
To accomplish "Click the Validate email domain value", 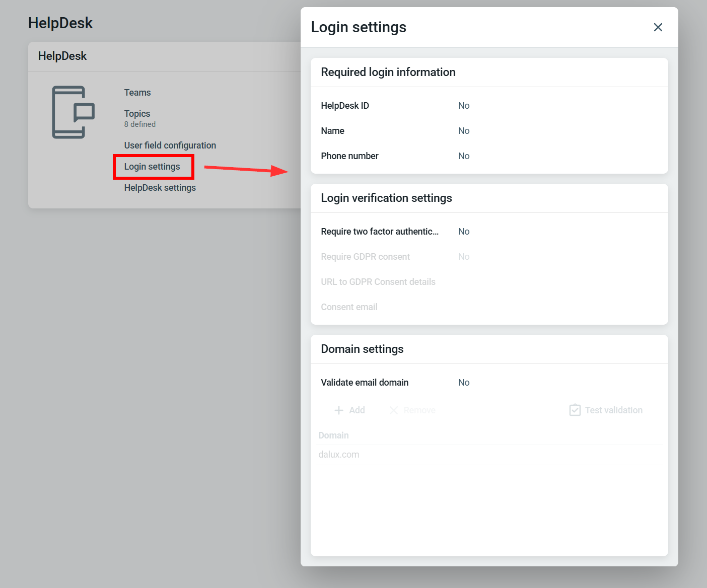I will click(x=464, y=383).
